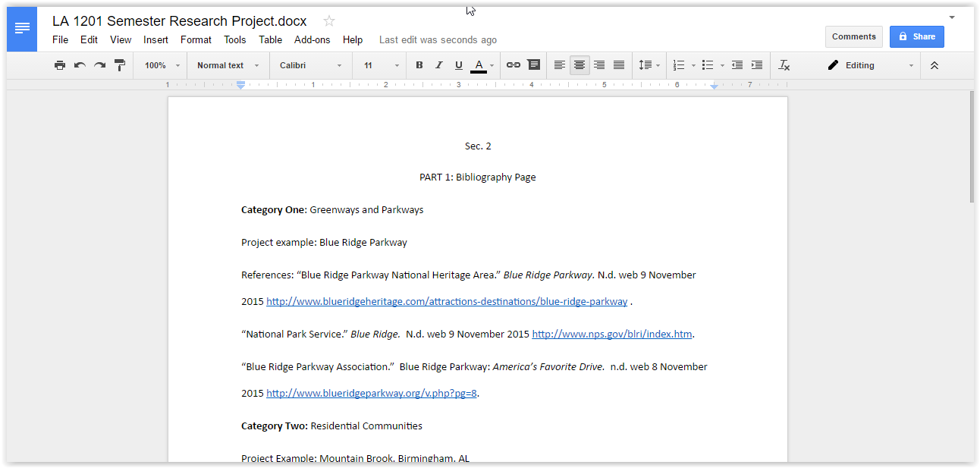Screen dimensions: 980x468
Task: Click the Redo arrow
Action: pos(99,65)
